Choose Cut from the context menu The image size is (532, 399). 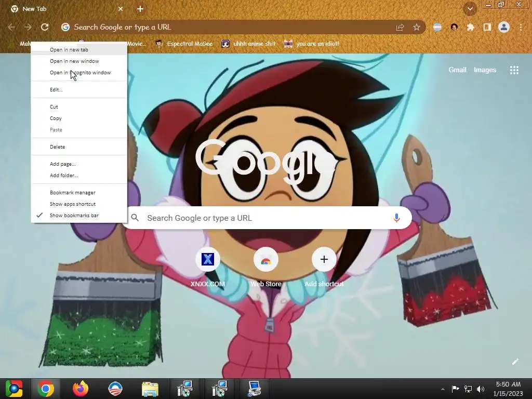[79, 107]
